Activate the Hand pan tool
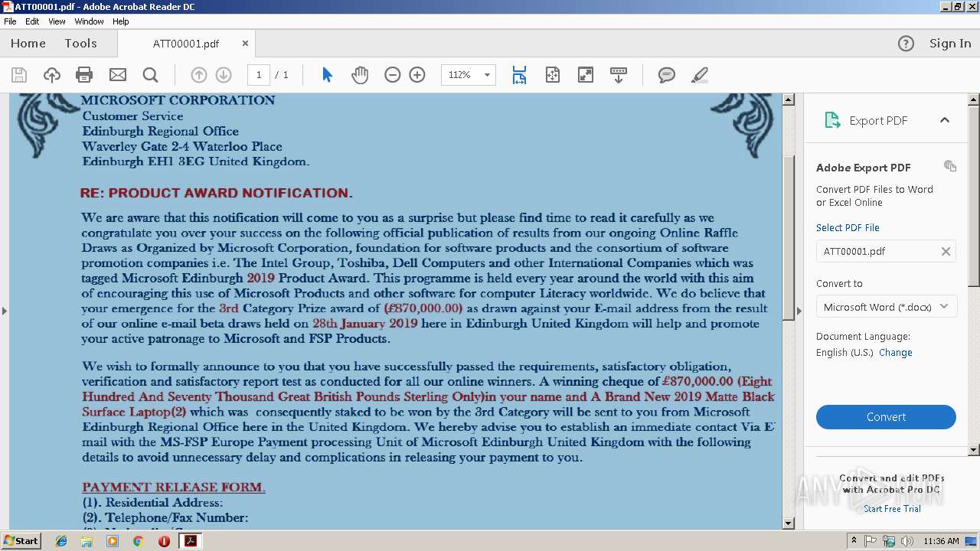980x551 pixels. [360, 75]
